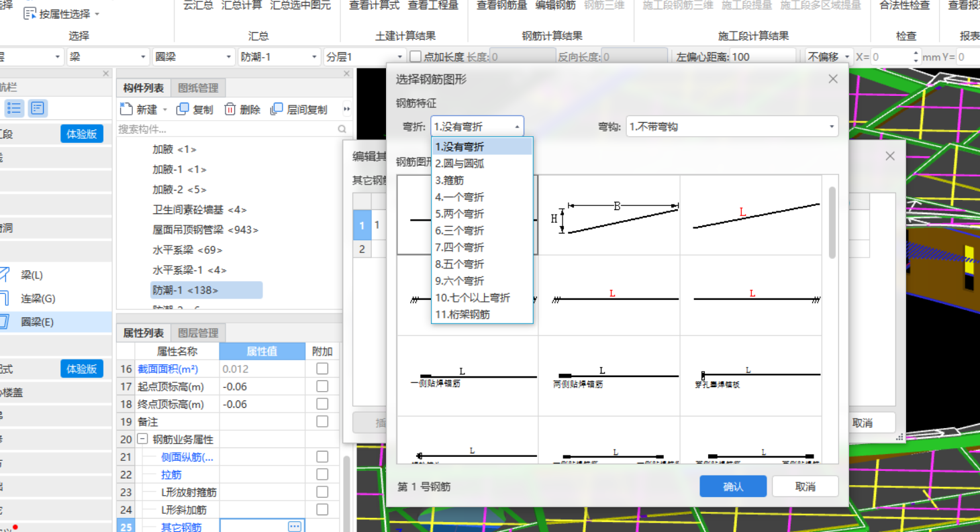980x532 pixels.
Task: Open the ellipsis editor for 其它钢筋
Action: [x=295, y=527]
